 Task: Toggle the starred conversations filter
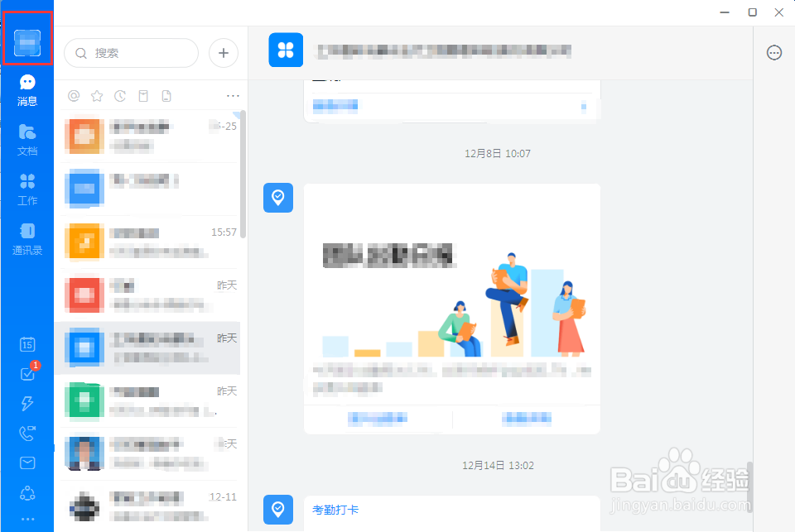pos(96,95)
